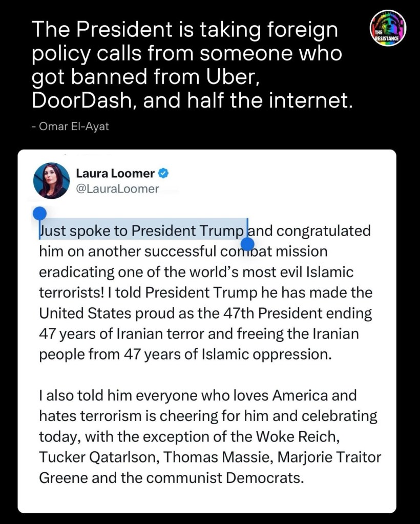The image size is (420, 524).
Task: Click highlighted text "Just spoke to President Trump"
Action: point(141,231)
